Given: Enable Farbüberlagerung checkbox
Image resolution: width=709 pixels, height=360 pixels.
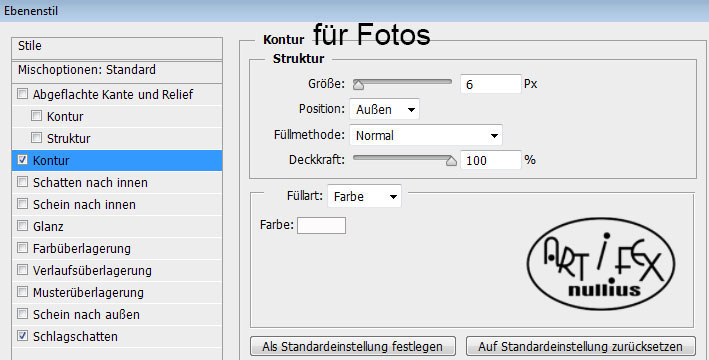Looking at the screenshot, I should [x=22, y=248].
